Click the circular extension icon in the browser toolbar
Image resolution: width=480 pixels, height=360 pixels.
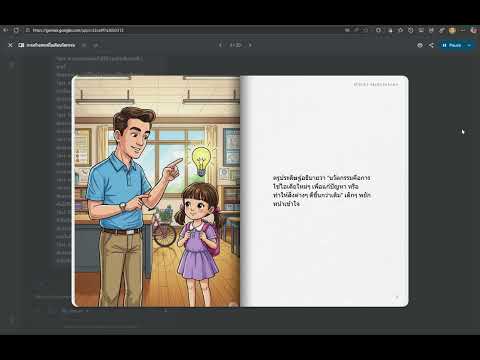pyautogui.click(x=378, y=30)
